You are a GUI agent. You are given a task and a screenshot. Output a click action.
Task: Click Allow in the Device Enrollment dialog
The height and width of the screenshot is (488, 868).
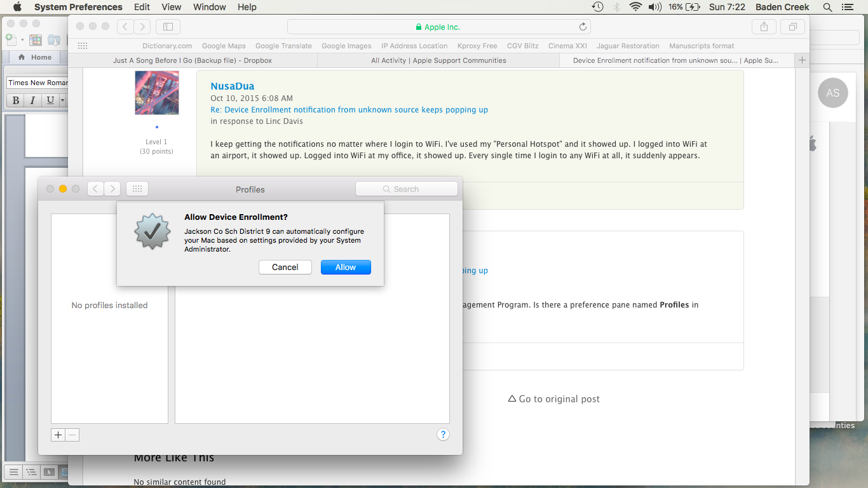[346, 268]
